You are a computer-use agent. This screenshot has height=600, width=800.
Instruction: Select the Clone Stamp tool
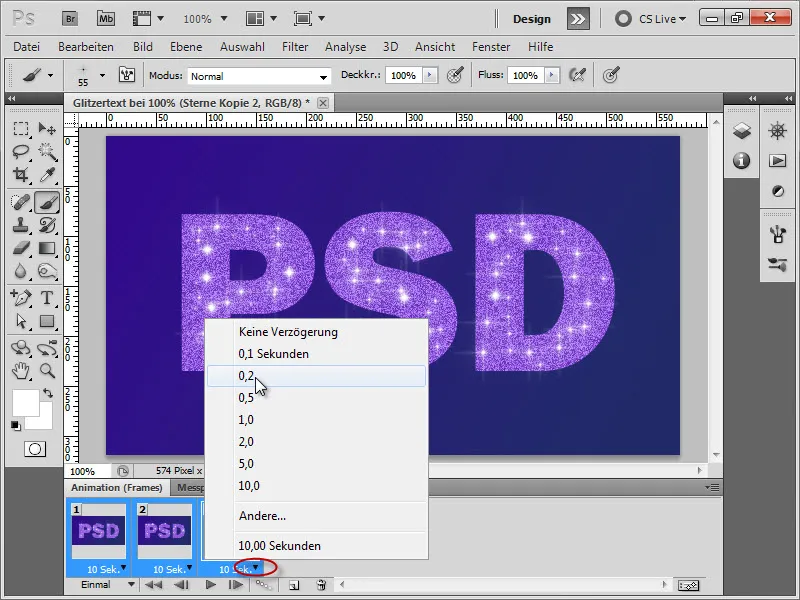coord(21,225)
